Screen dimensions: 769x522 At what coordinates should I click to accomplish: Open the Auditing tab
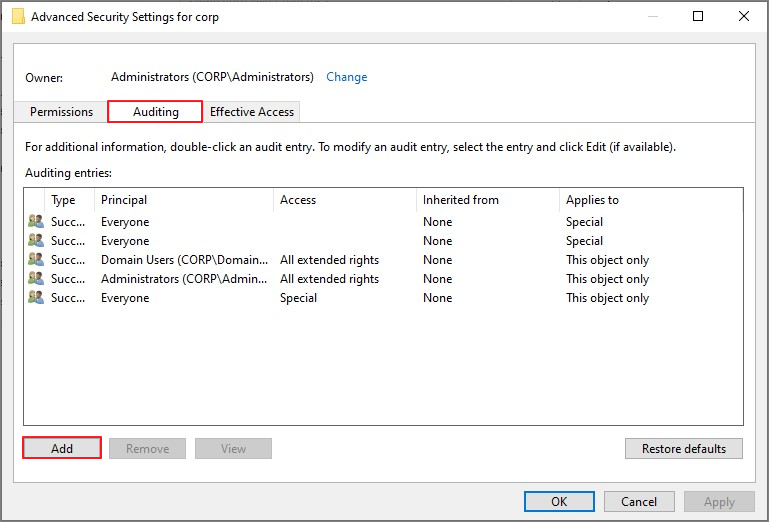coord(155,112)
